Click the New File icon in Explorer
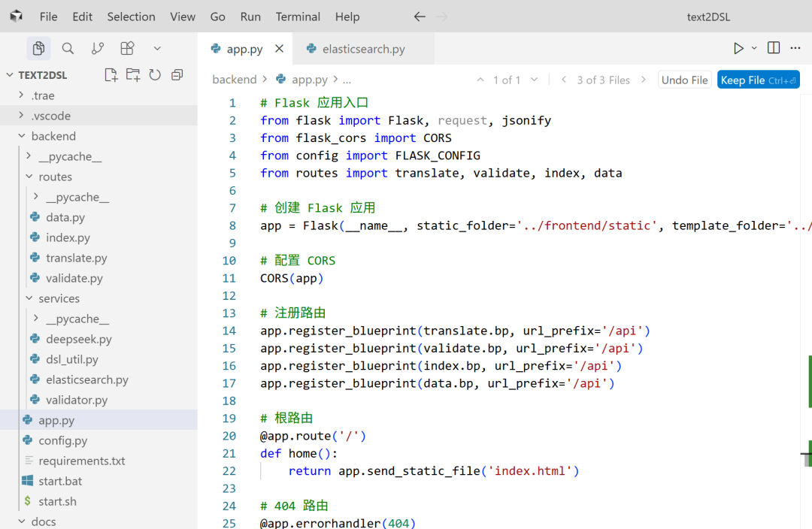 pyautogui.click(x=111, y=74)
